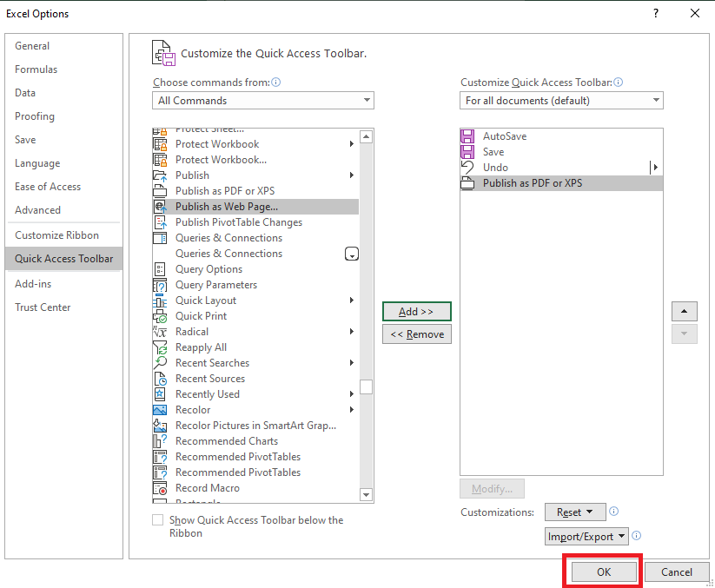Click the Publish as Web Page globe icon
715x588 pixels.
click(x=160, y=207)
